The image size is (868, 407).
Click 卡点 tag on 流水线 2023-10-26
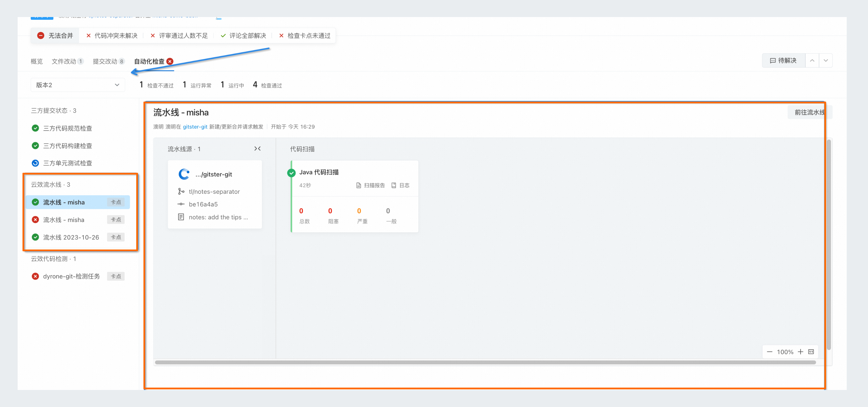click(x=116, y=237)
